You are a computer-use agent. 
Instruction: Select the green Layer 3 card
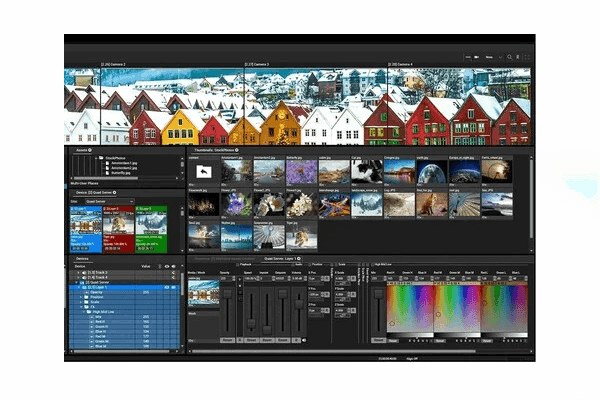tap(151, 229)
